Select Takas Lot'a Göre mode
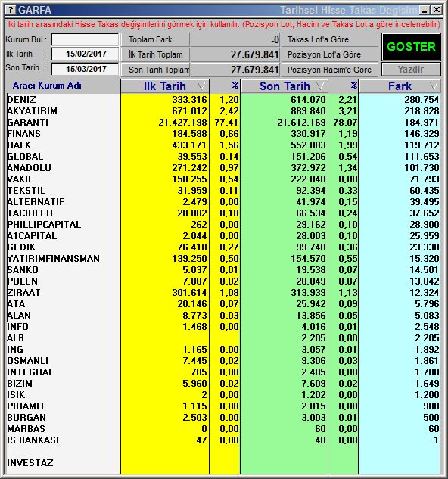The width and height of the screenshot is (448, 479). click(x=329, y=39)
